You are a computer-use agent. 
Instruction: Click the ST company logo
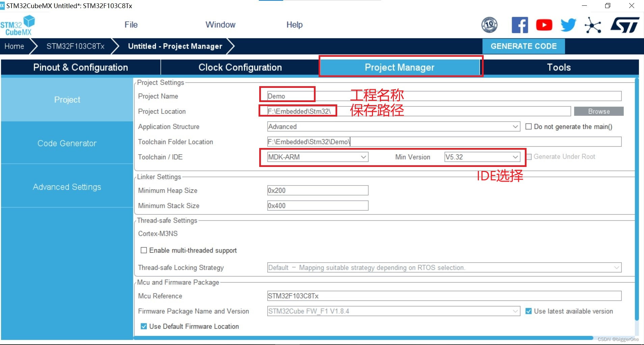click(625, 25)
